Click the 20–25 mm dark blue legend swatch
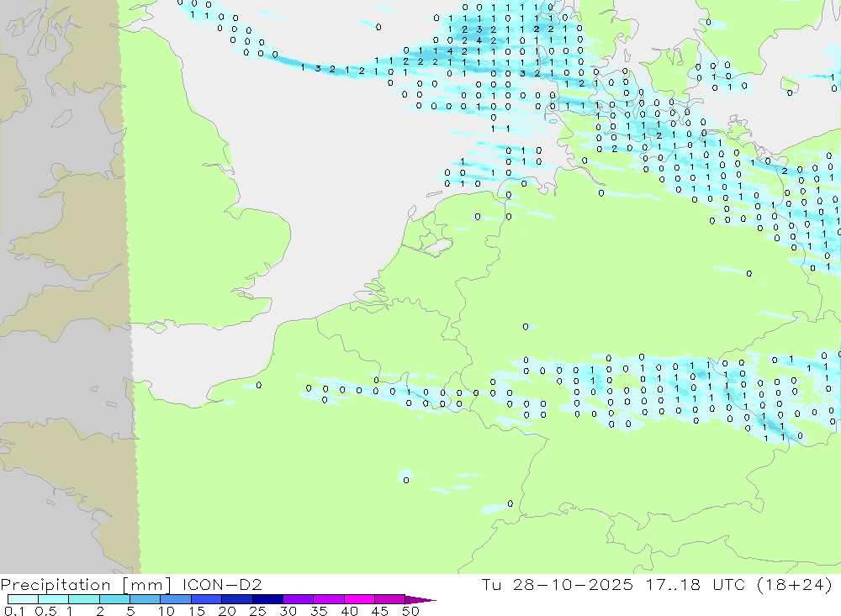The height and width of the screenshot is (616, 841). (237, 599)
